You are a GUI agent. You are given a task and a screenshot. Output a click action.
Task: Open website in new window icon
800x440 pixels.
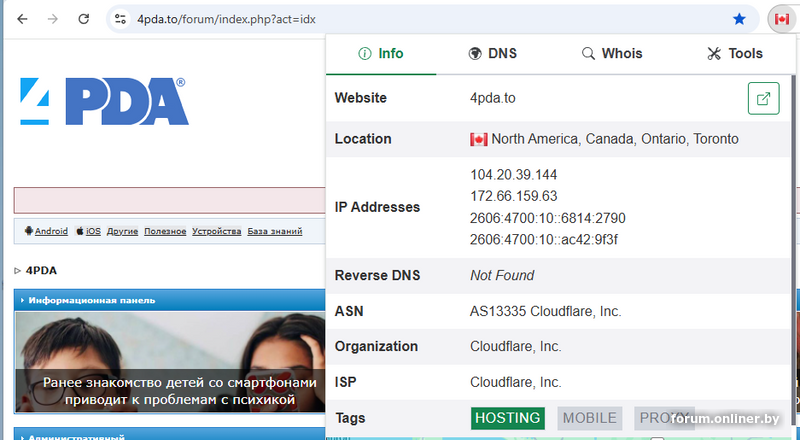click(x=763, y=98)
